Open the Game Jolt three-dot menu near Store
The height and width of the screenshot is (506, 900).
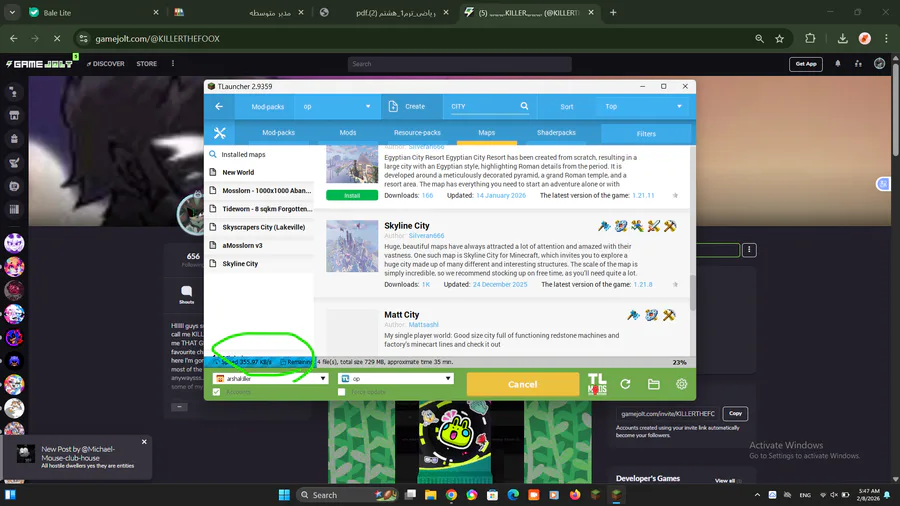pos(173,64)
